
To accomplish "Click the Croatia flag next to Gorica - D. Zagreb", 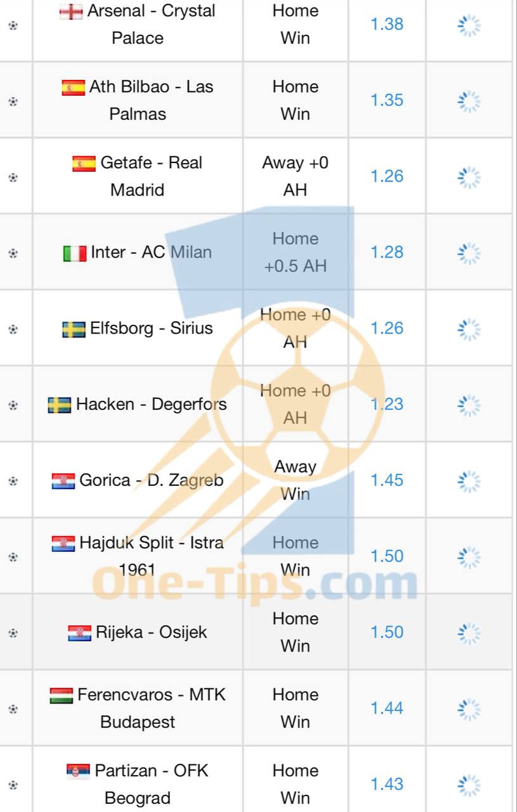I will (63, 481).
